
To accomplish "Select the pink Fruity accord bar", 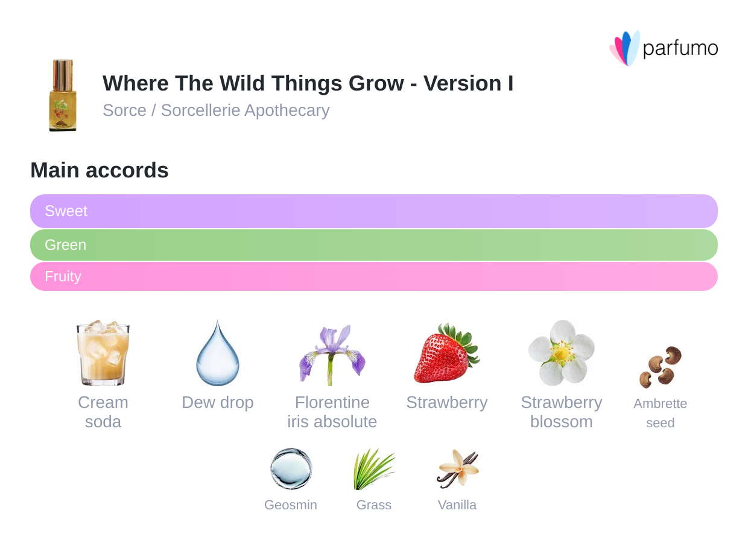I will 374,276.
